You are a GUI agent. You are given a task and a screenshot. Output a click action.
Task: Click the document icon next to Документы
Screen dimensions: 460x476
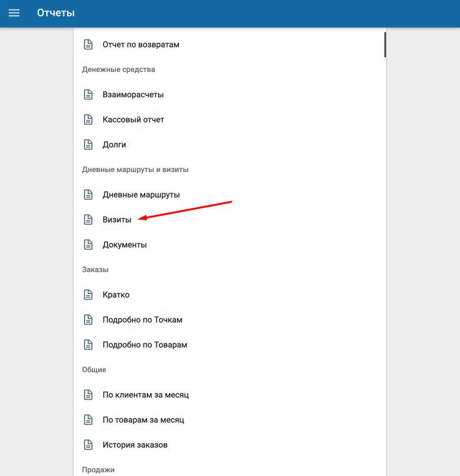coord(88,245)
